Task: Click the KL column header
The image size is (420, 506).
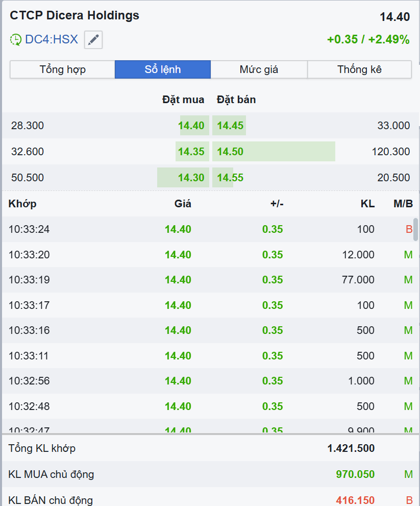Action: point(367,204)
